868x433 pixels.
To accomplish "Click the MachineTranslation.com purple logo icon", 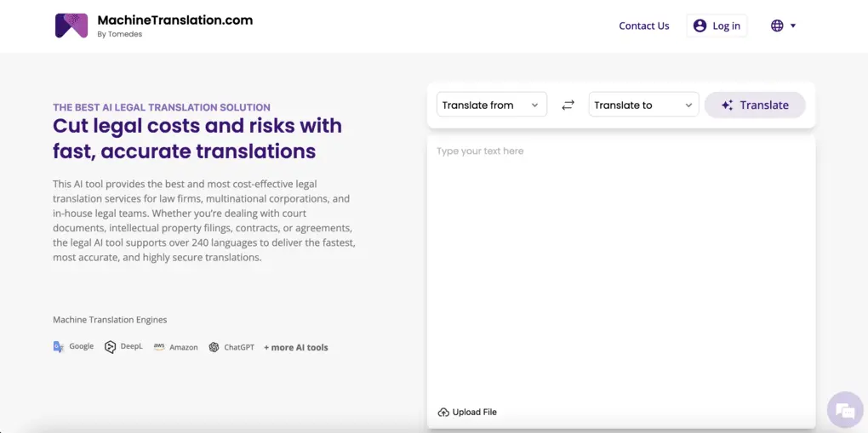I will coord(71,26).
